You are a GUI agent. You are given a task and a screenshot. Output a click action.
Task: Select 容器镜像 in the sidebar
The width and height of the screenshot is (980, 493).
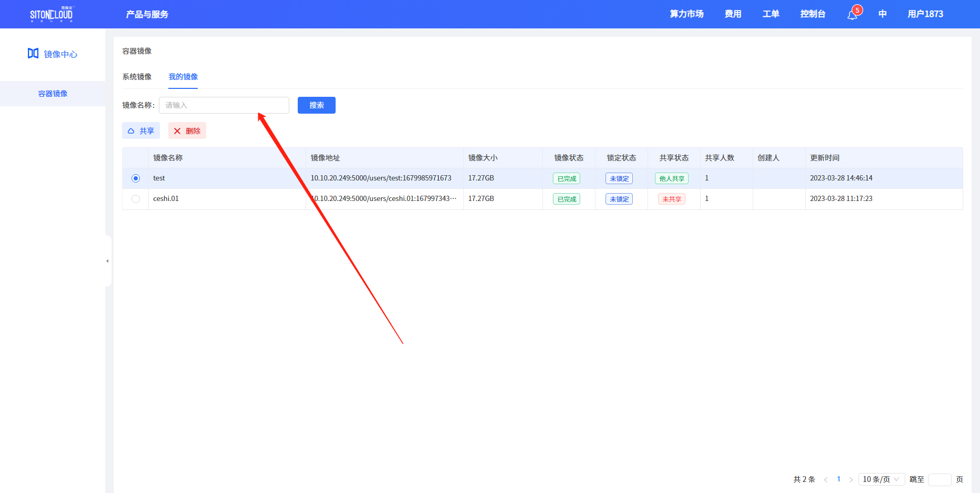(x=53, y=94)
